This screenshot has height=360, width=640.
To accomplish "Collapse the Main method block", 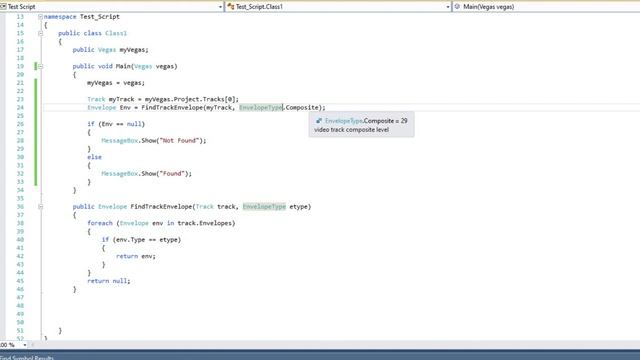I will point(40,66).
